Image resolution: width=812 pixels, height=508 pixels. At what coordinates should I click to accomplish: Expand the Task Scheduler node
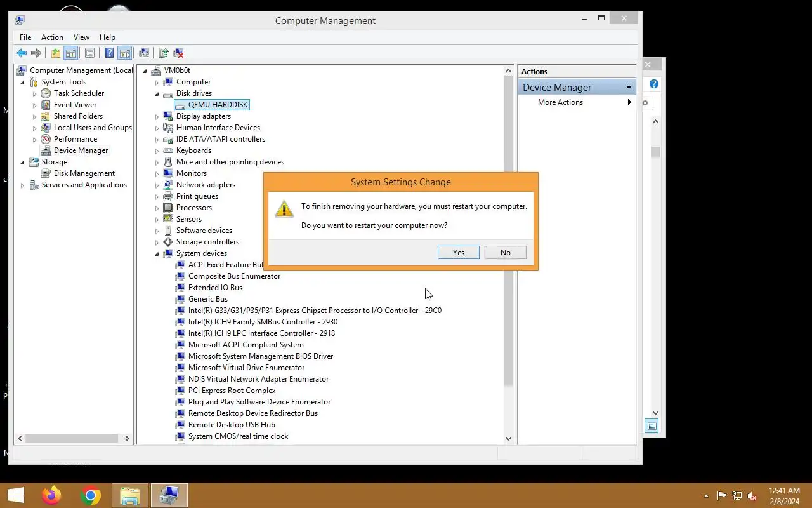point(35,93)
